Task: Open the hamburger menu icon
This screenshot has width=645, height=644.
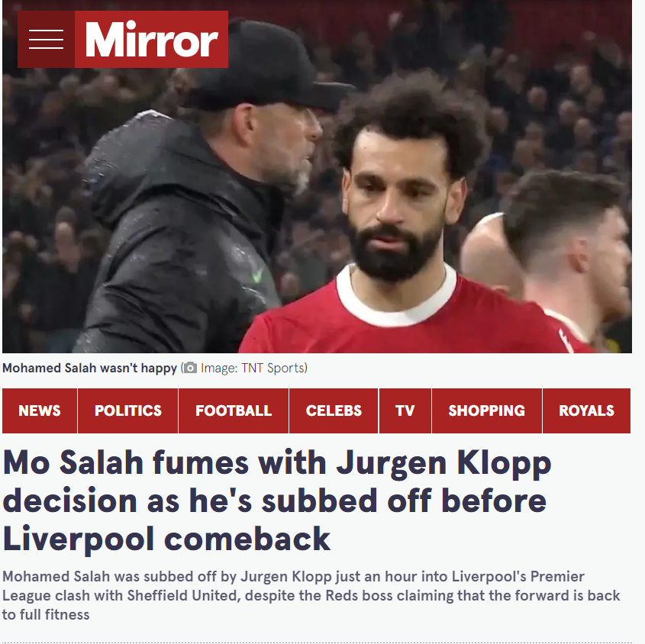Action: tap(46, 40)
